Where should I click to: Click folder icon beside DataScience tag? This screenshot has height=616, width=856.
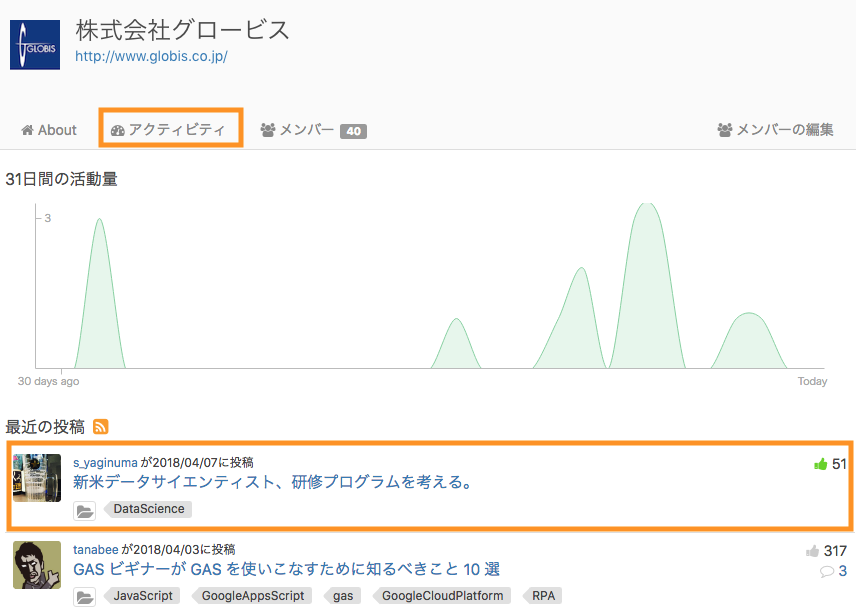(85, 510)
